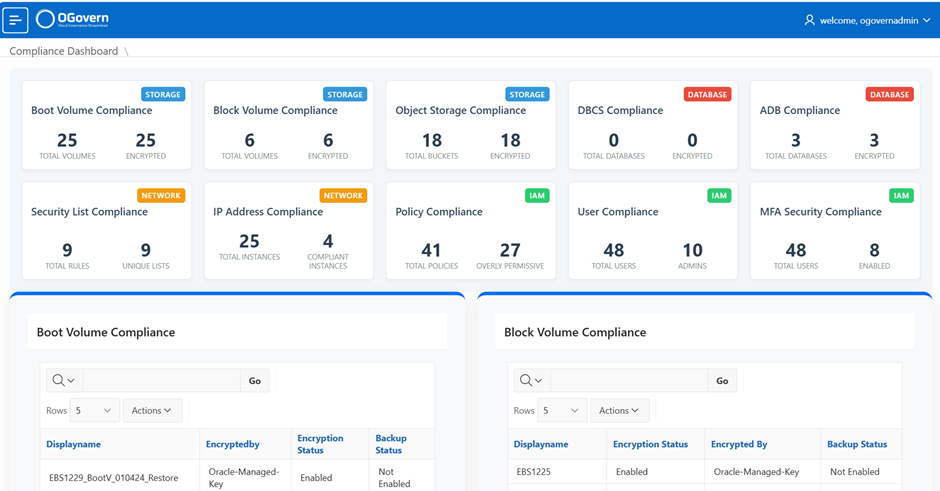Click the IAM badge on Policy Compliance card
The height and width of the screenshot is (491, 940).
coord(537,196)
